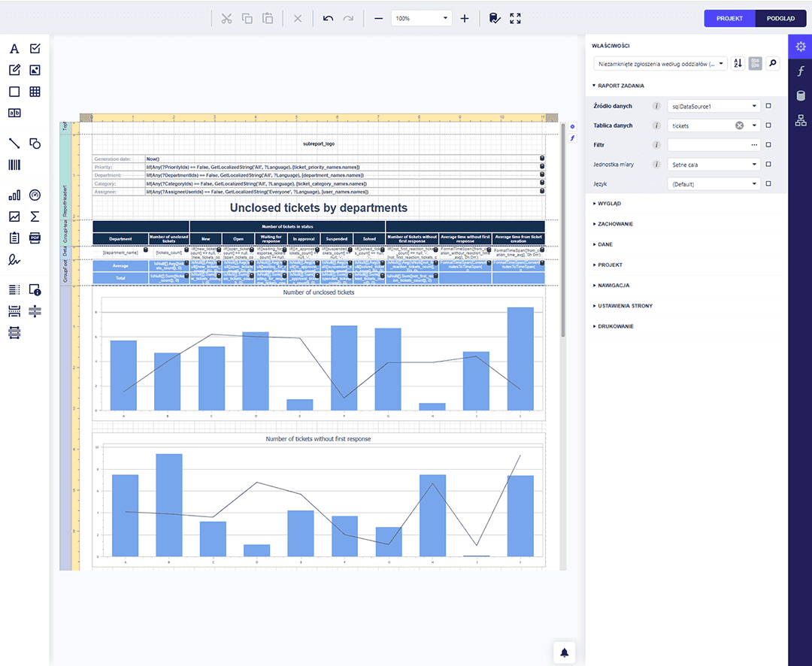812x666 pixels.
Task: Expand the USTAWIENIA STRONY section
Action: coord(625,306)
